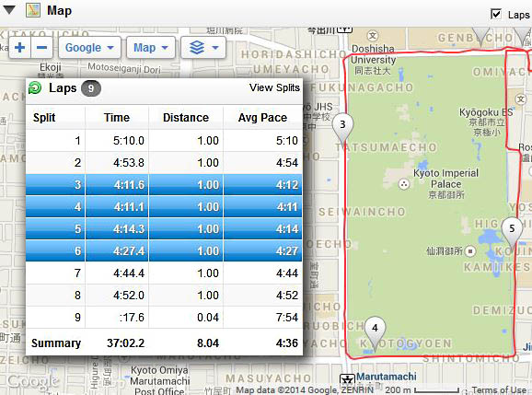532x395 pixels.
Task: Click lap 8 average pace 4:52
Action: pos(287,295)
